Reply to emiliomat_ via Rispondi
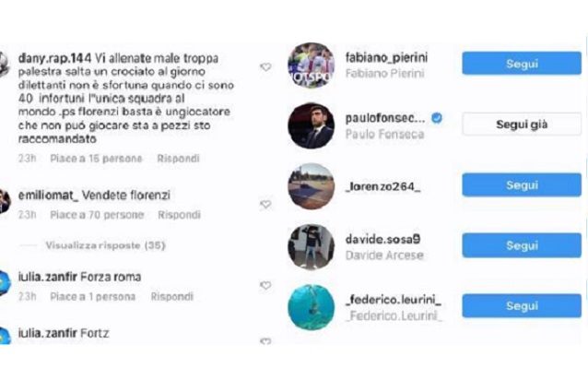The image size is (588, 392). click(179, 215)
